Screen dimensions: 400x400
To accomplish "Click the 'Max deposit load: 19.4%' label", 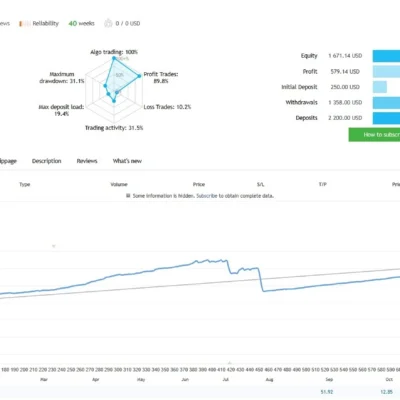I will (61, 110).
